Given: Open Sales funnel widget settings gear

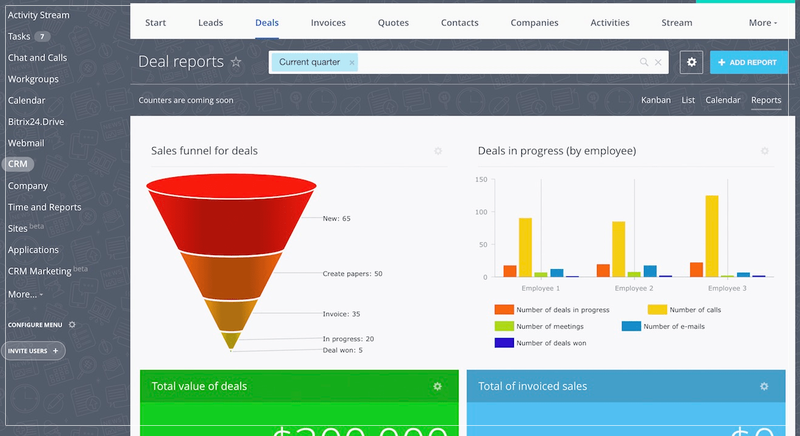Looking at the screenshot, I should (x=438, y=151).
